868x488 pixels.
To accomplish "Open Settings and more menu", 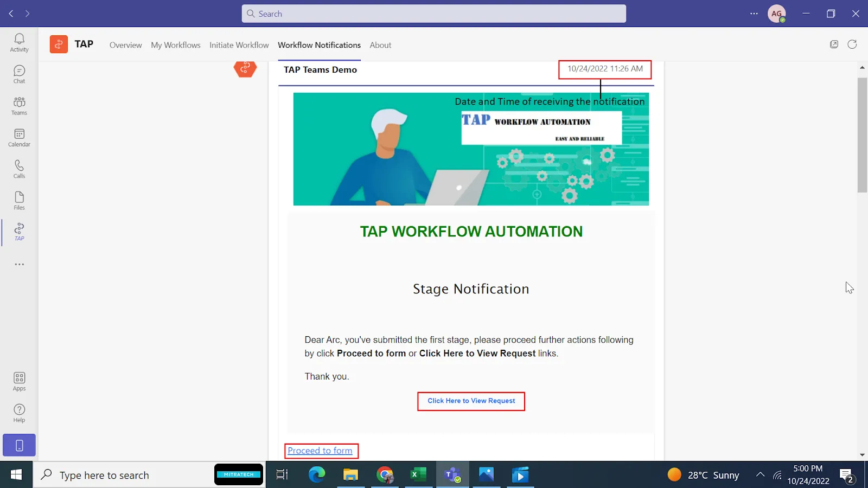I will [754, 14].
